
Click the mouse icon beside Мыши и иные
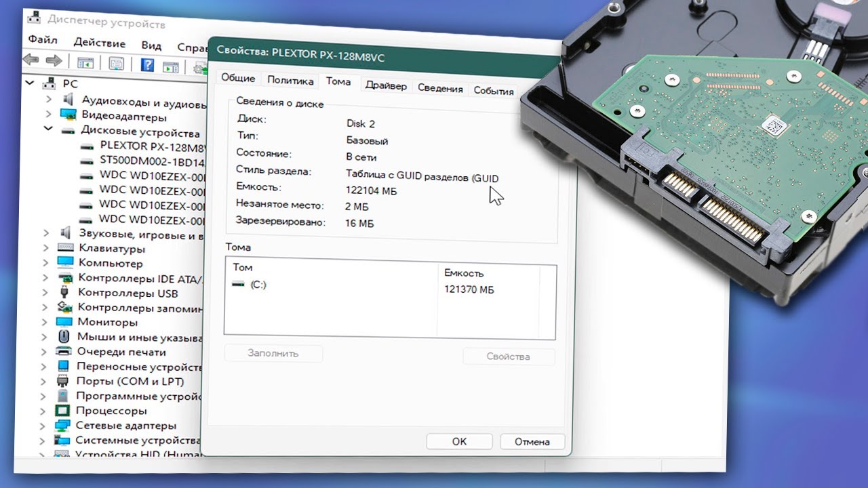[64, 337]
